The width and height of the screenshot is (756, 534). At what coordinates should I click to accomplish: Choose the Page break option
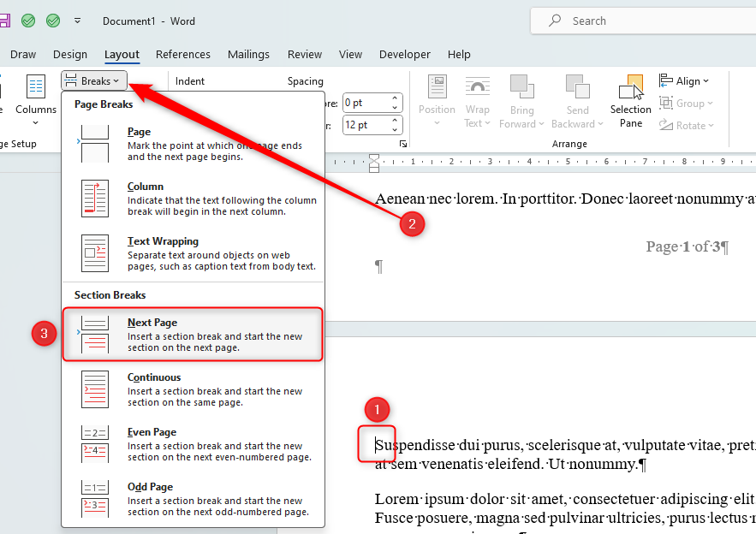point(193,144)
